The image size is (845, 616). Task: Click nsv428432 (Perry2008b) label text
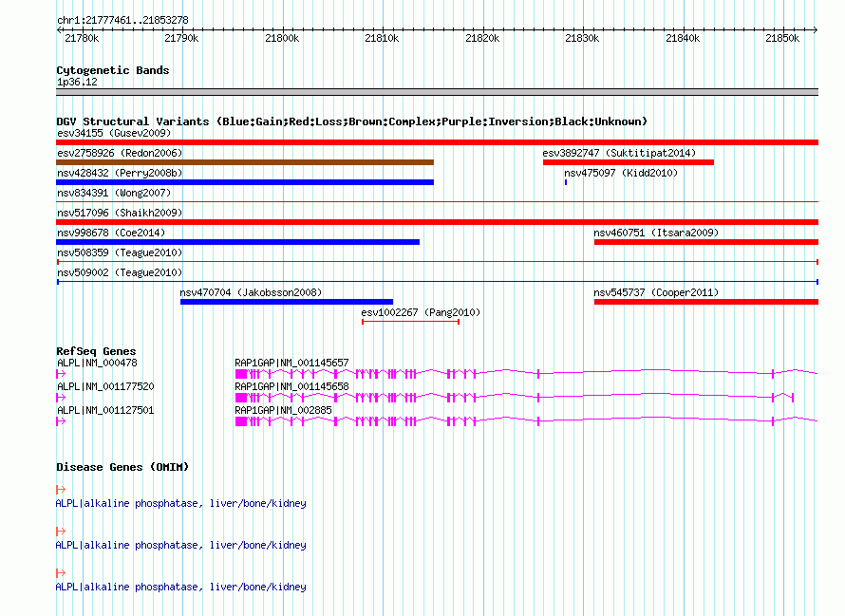tap(120, 173)
